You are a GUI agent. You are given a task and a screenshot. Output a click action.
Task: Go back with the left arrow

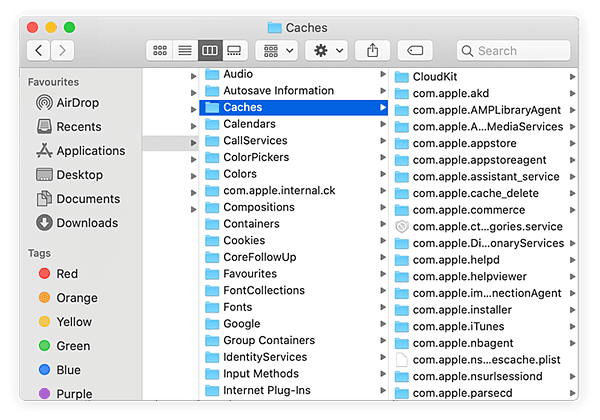(39, 50)
